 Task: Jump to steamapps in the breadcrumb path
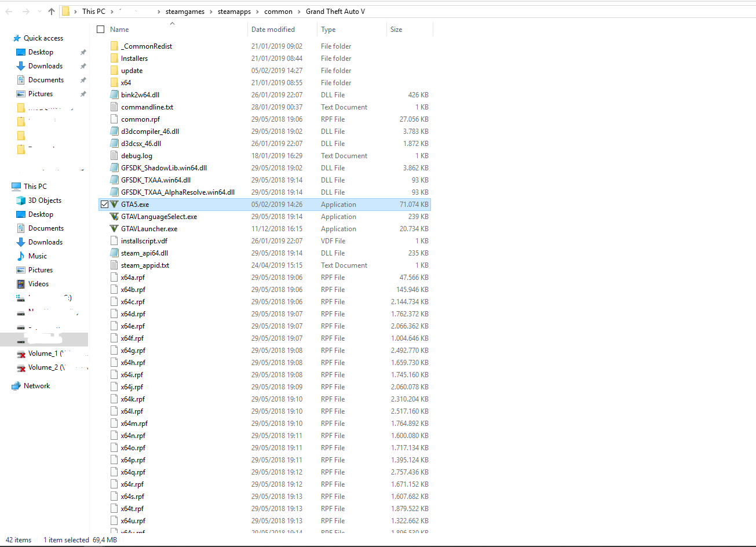click(x=234, y=12)
